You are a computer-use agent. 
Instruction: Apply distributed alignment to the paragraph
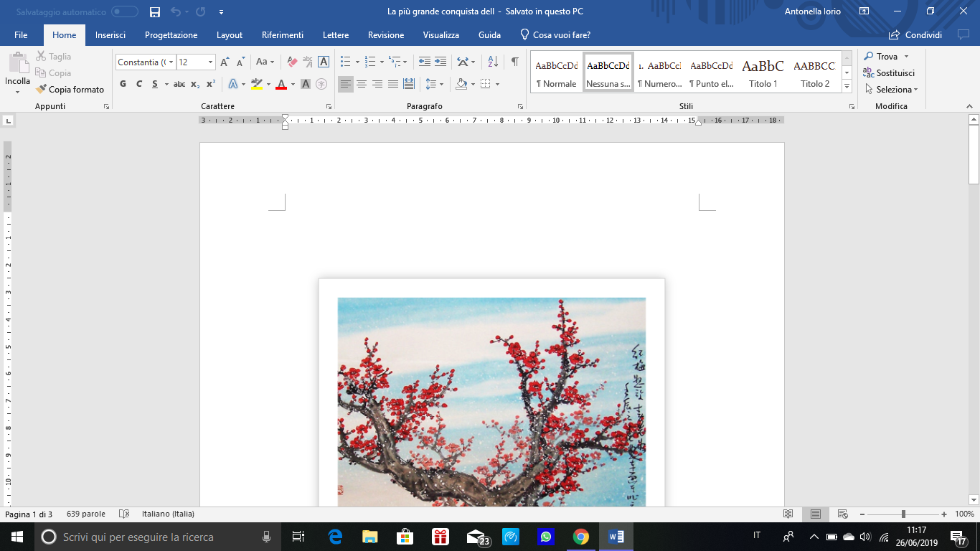click(x=409, y=84)
